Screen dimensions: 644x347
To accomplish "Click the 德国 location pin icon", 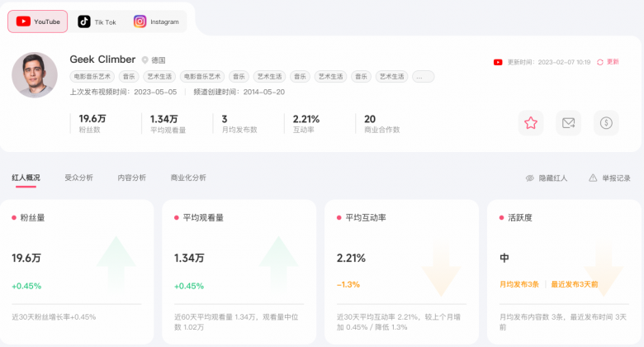I will 145,60.
